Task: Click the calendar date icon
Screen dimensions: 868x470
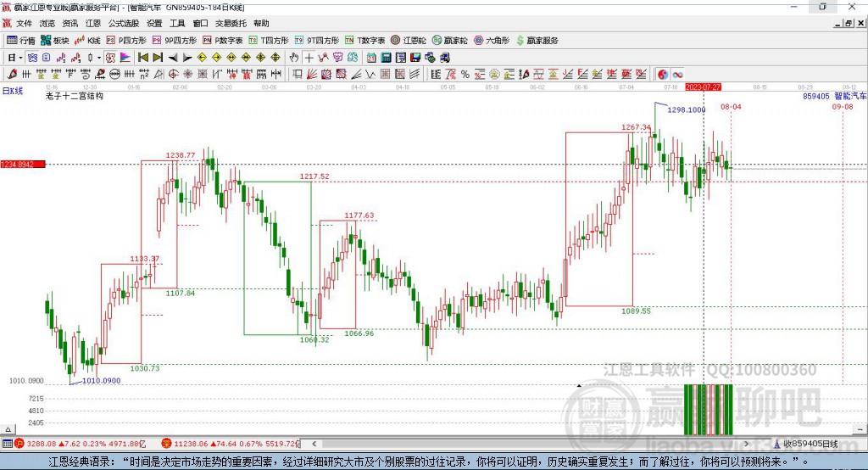Action: tap(371, 58)
